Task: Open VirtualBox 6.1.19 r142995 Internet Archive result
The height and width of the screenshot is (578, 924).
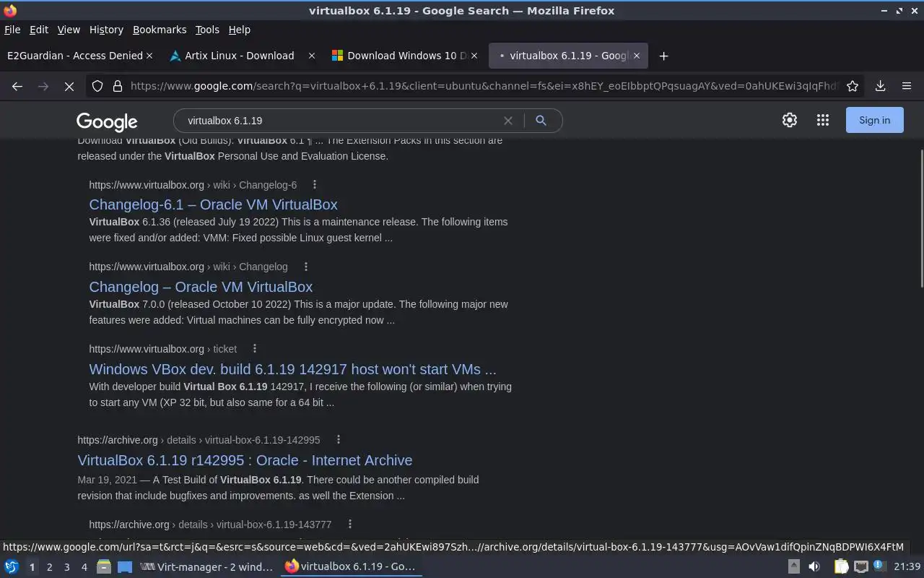Action: click(245, 460)
